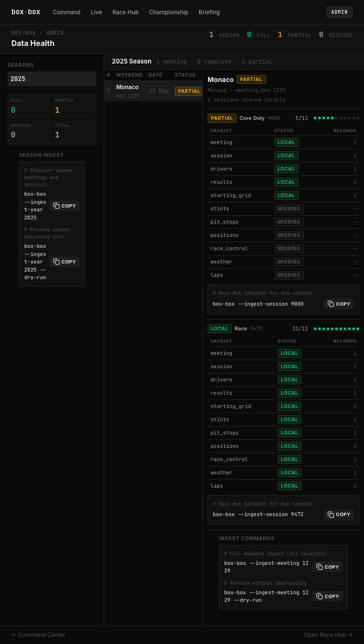Viewport: 364px width, 644px height.
Task: Click the '1 PARTIAL' header summary stat
Action: coord(295,35)
